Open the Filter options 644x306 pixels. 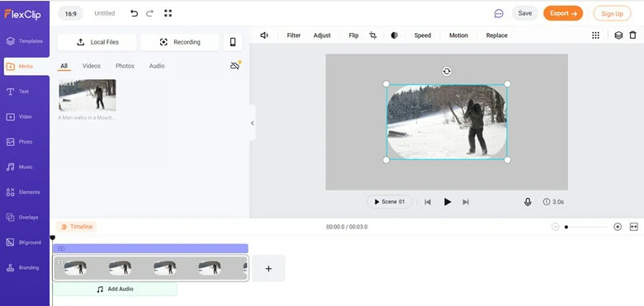coord(294,35)
